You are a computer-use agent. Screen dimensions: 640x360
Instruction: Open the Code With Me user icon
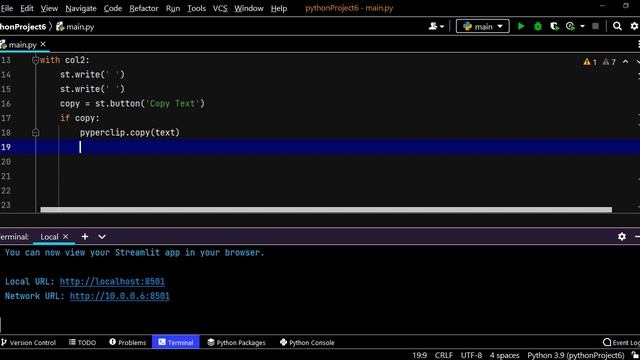[436, 27]
